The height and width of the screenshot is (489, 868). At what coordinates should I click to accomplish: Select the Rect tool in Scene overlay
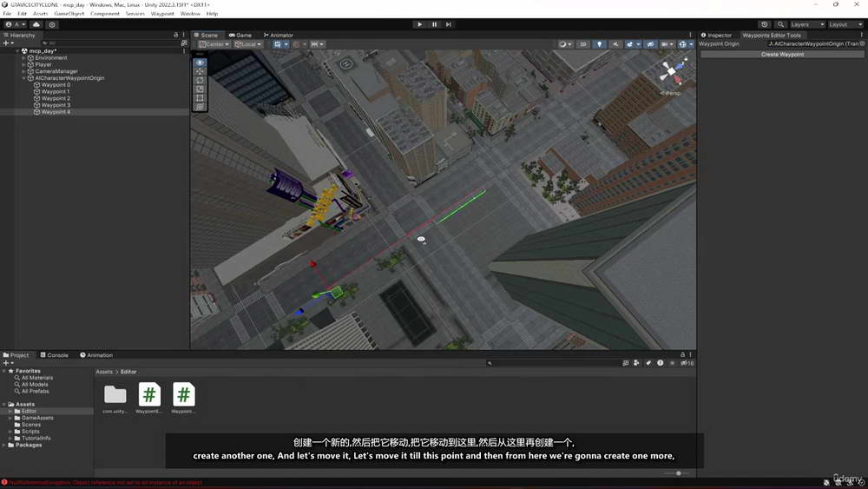(x=200, y=98)
